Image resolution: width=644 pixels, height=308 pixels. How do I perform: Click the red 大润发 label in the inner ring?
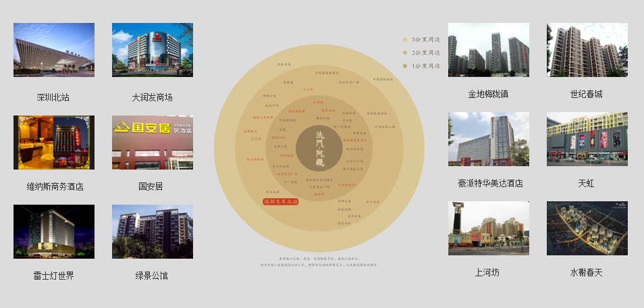tap(318, 102)
